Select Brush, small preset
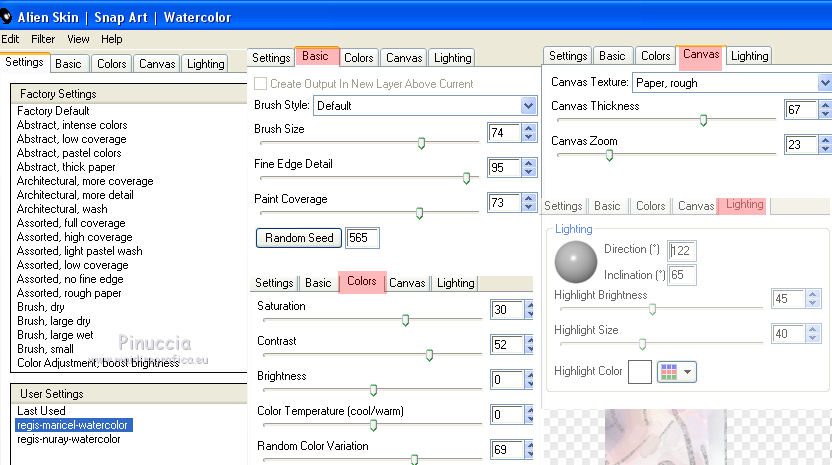The width and height of the screenshot is (832, 465). 45,349
